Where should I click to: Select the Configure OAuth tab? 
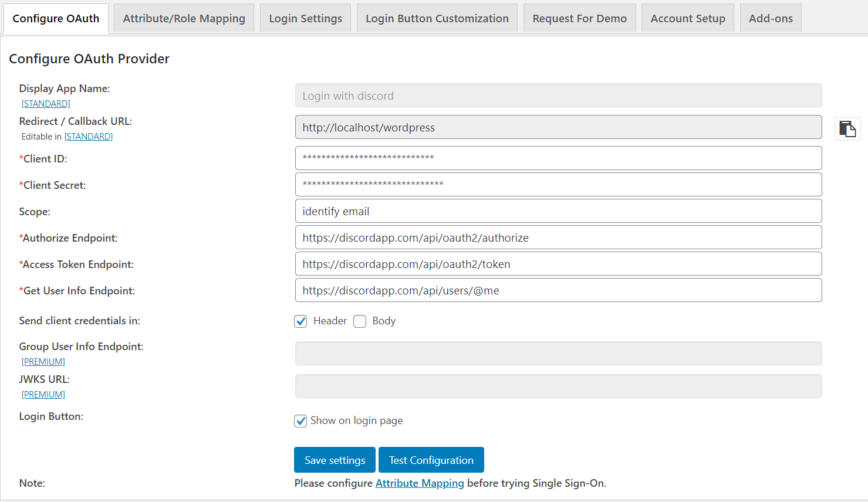click(55, 18)
